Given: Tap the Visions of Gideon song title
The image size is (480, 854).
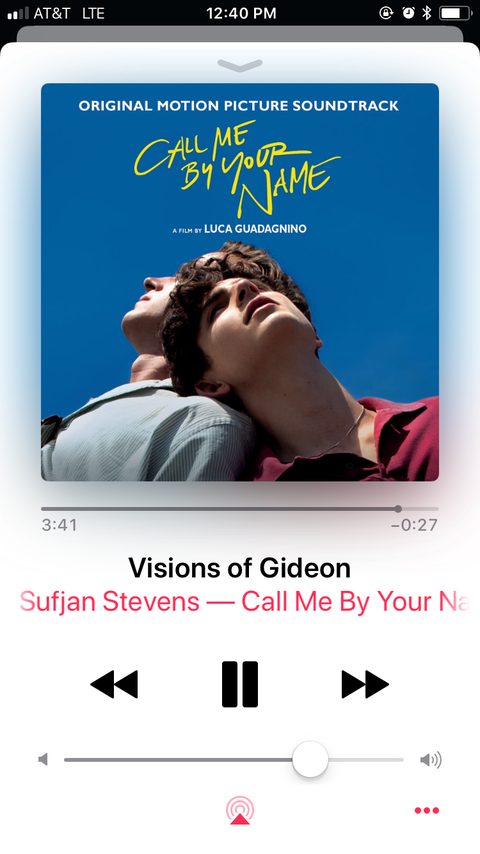Looking at the screenshot, I should click(x=240, y=568).
